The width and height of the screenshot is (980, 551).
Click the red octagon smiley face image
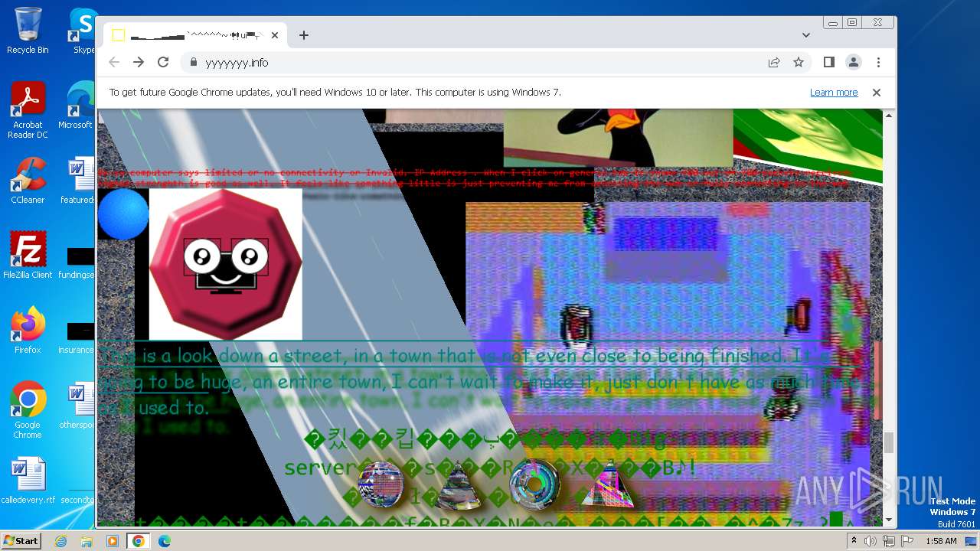pos(226,264)
